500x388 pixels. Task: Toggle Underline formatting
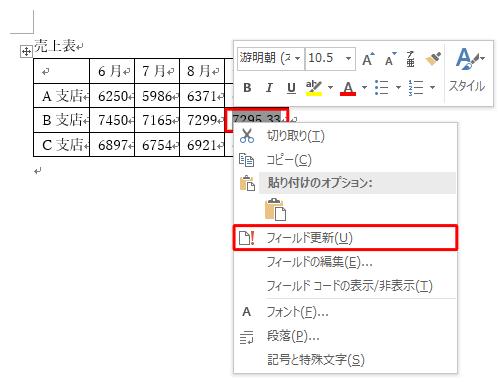point(291,88)
